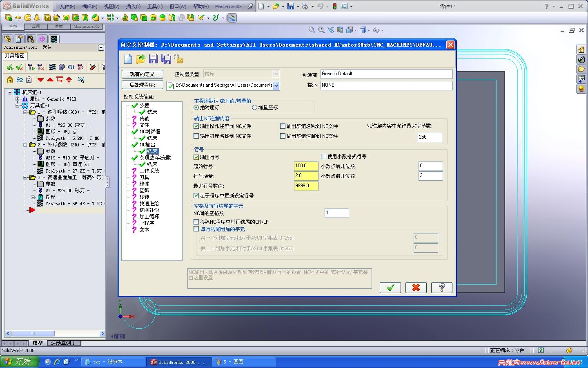Lock selected operations padlock icon

pyautogui.click(x=10, y=80)
